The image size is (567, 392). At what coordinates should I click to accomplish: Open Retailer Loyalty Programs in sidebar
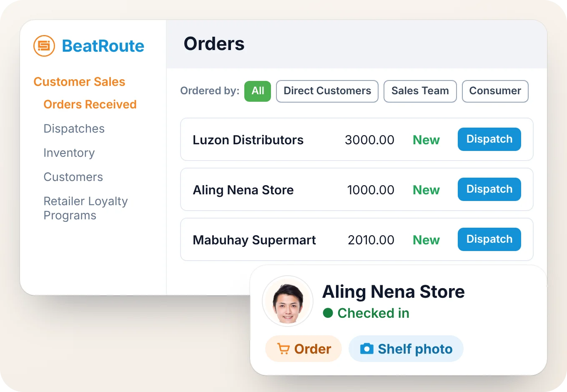86,208
